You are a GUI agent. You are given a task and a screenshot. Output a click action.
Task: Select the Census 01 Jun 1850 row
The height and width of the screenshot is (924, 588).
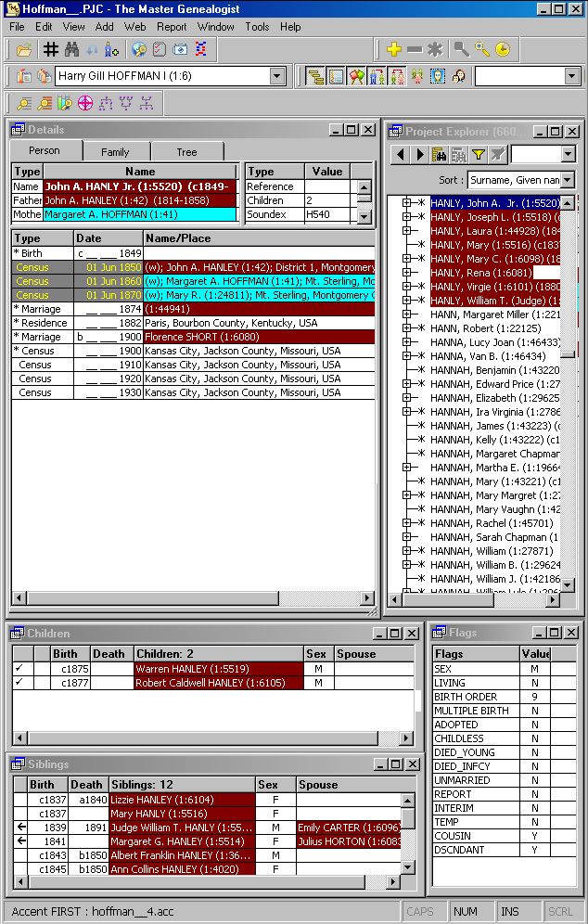pos(193,267)
